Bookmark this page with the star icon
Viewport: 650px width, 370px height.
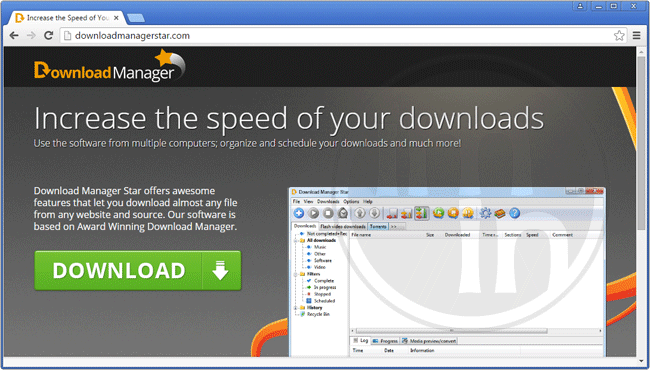coord(619,36)
